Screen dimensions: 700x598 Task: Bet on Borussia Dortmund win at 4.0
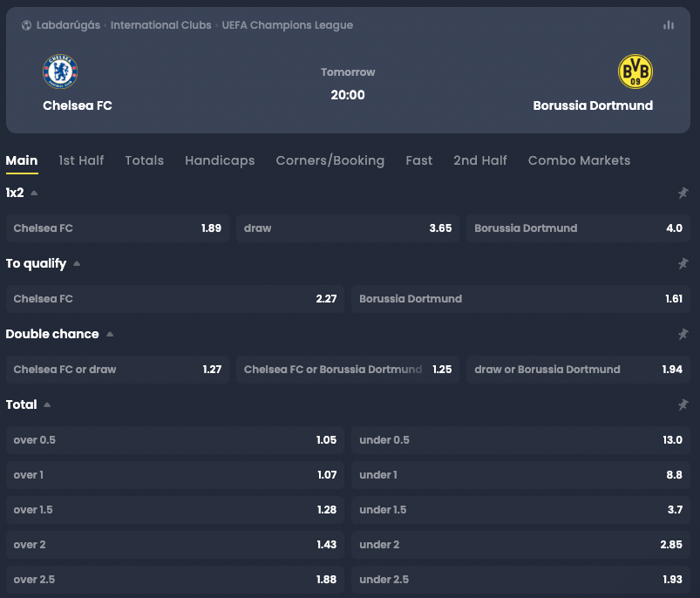[x=578, y=228]
